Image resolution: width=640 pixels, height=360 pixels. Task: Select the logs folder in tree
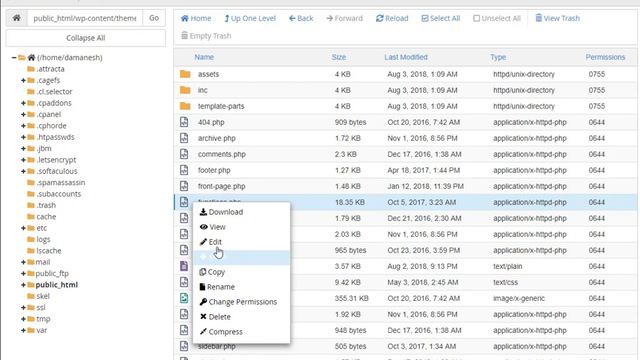click(39, 240)
